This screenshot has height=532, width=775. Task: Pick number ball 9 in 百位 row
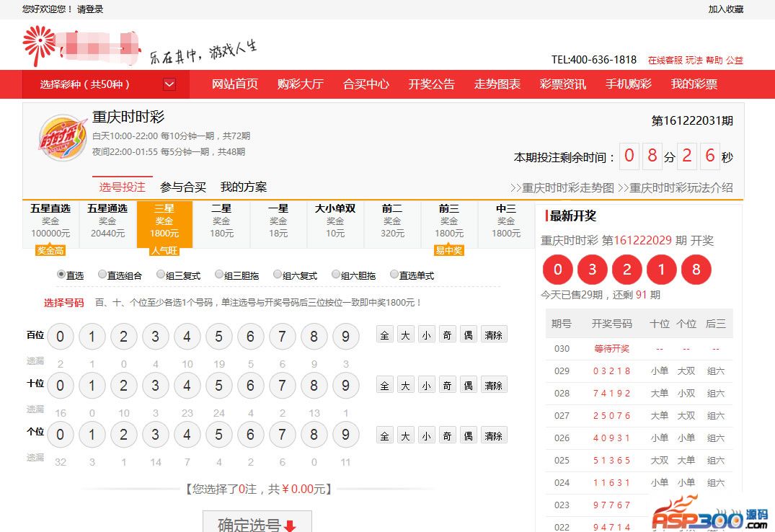click(x=345, y=337)
